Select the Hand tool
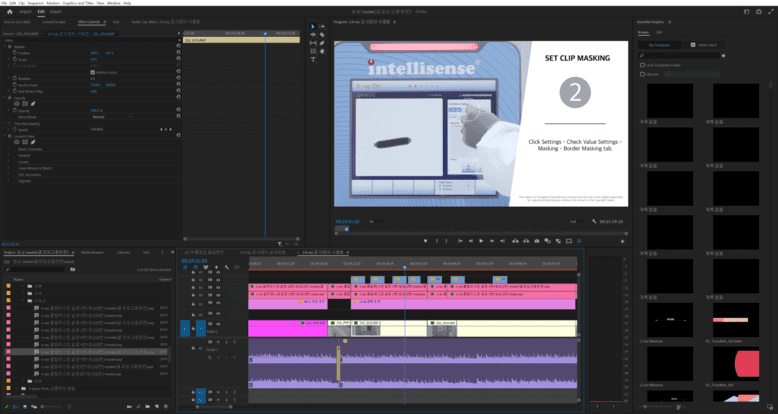Viewport: 778px width, 414px height. [x=322, y=51]
